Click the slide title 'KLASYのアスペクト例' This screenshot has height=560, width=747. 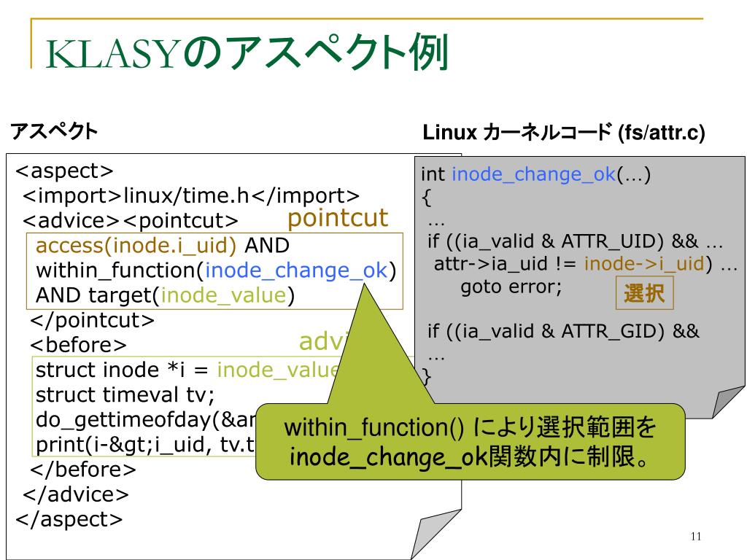(247, 52)
